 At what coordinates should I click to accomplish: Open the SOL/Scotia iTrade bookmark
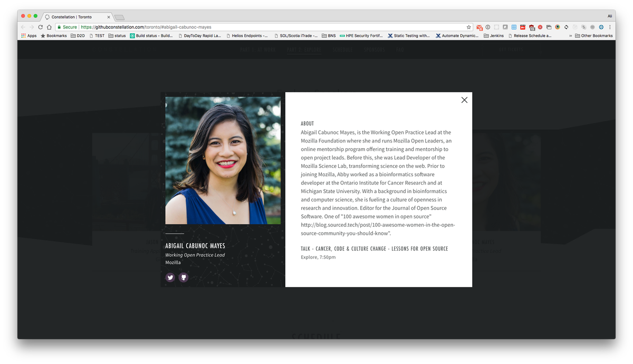296,36
